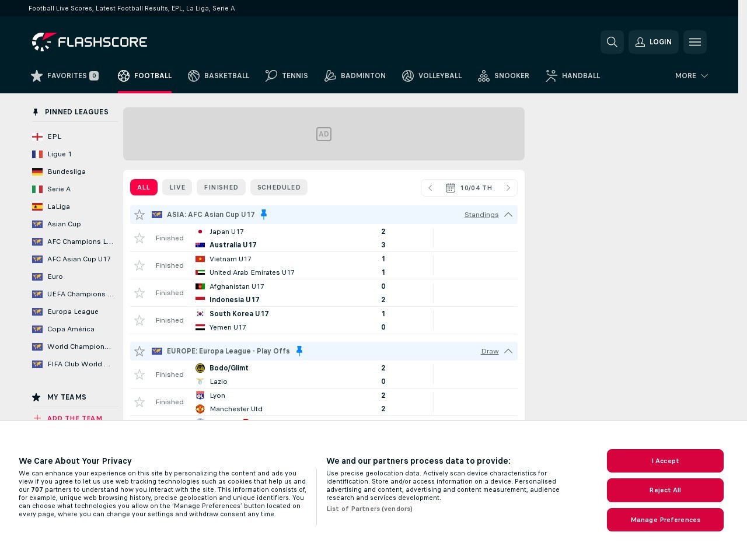Image resolution: width=747 pixels, height=560 pixels.
Task: Switch to the Volleyball tab
Action: pos(432,76)
